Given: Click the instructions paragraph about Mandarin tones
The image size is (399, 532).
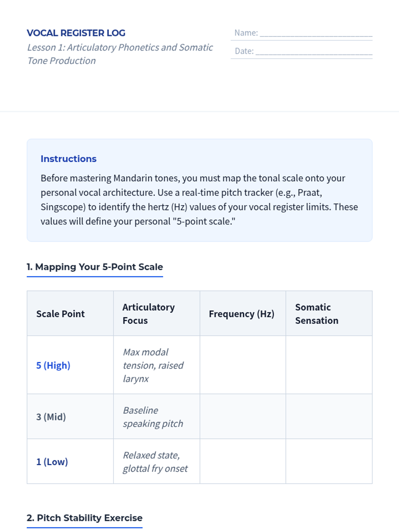Looking at the screenshot, I should point(199,199).
